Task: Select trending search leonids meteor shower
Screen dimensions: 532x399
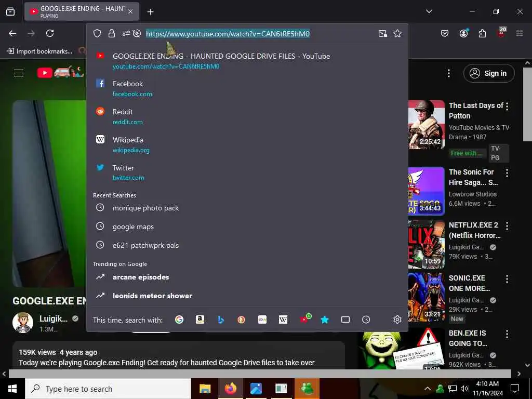Action: point(247,296)
